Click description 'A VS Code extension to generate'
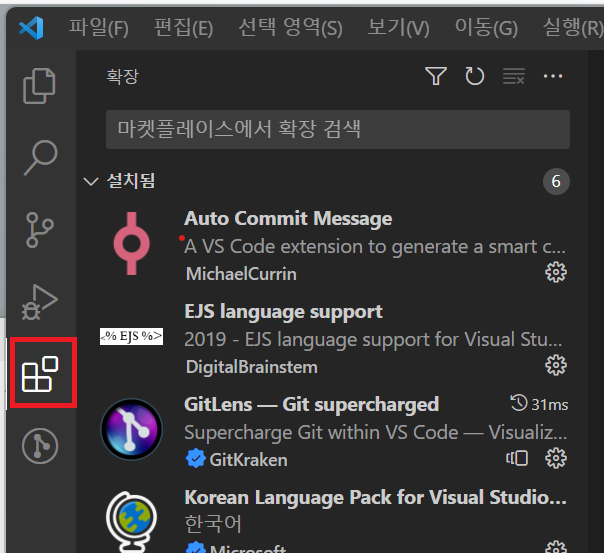Image resolution: width=604 pixels, height=553 pixels. click(375, 246)
